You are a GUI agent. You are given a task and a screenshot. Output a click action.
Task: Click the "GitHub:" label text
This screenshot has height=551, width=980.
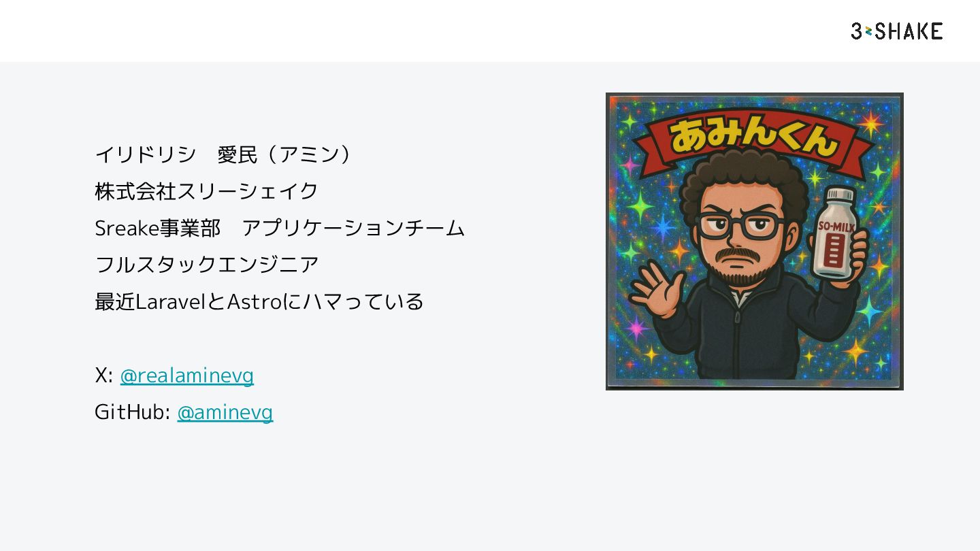[x=132, y=412]
